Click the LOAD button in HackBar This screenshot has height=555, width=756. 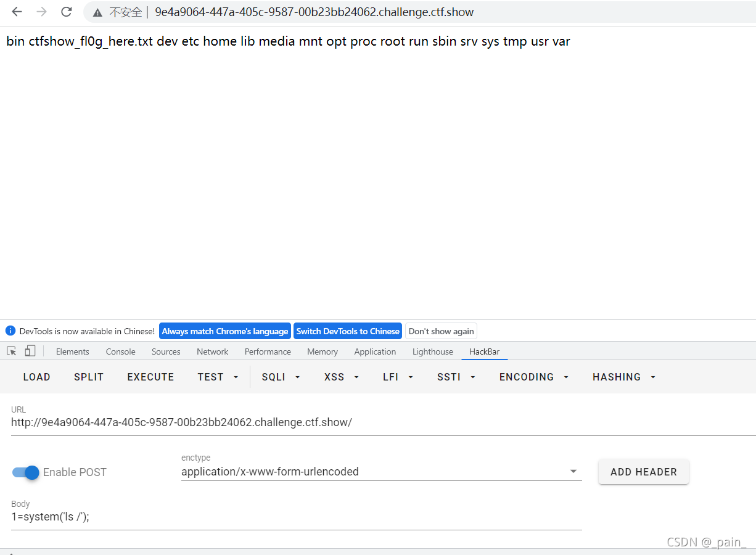pos(37,377)
